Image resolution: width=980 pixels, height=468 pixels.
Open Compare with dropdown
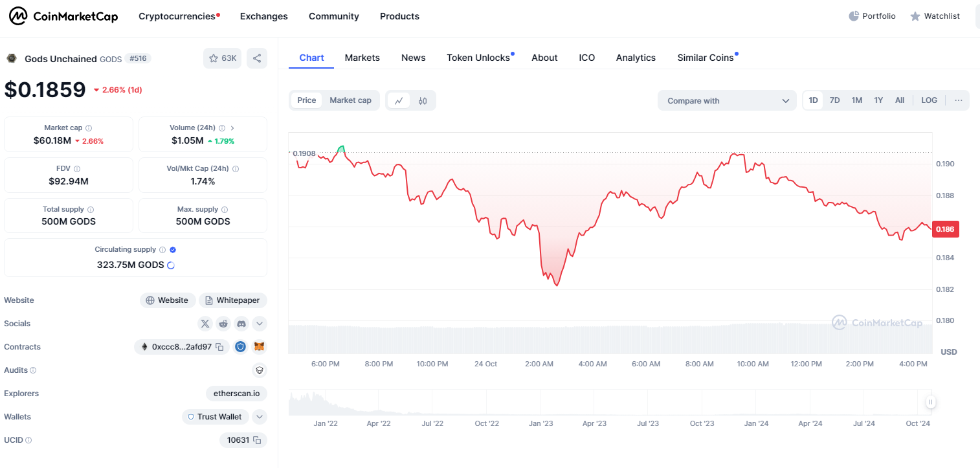(727, 100)
